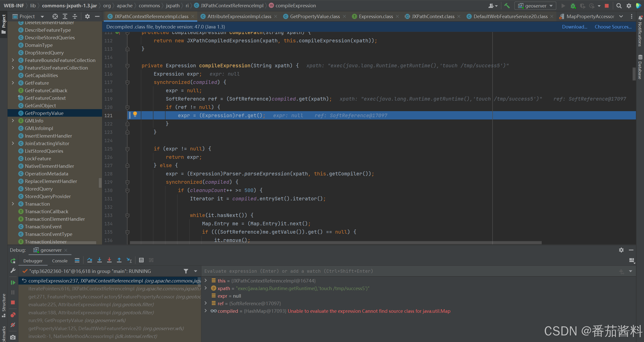The image size is (644, 342).
Task: Close the geoserver debug session tab
Action: (66, 250)
